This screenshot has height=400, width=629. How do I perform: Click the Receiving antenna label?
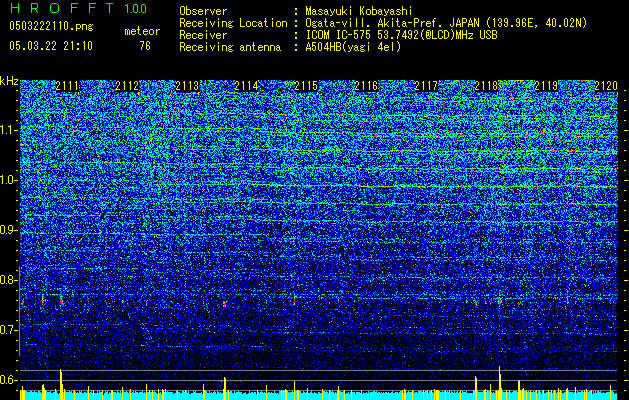pos(230,47)
